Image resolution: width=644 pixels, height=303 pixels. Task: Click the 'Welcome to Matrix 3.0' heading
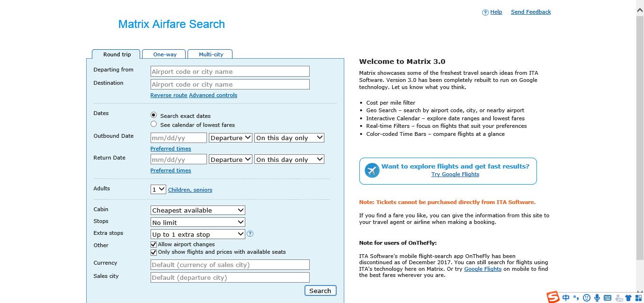[402, 62]
